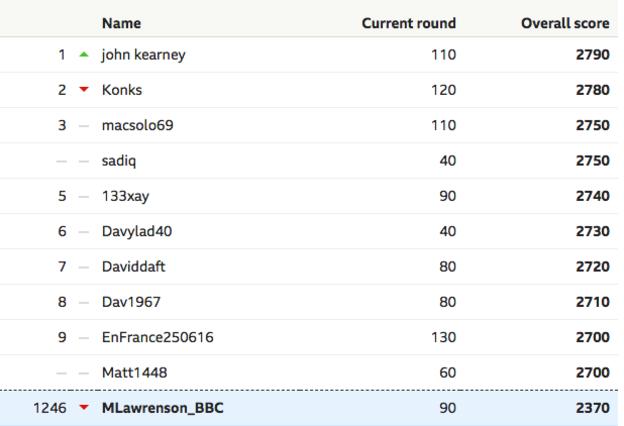Click the no-change dash beside macsolo69
The height and width of the screenshot is (426, 624).
(x=84, y=126)
